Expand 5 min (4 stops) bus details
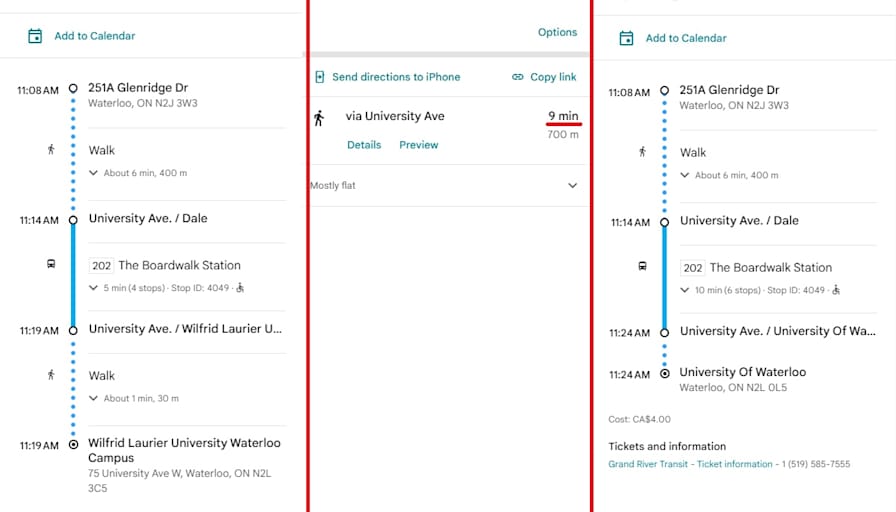 click(93, 287)
